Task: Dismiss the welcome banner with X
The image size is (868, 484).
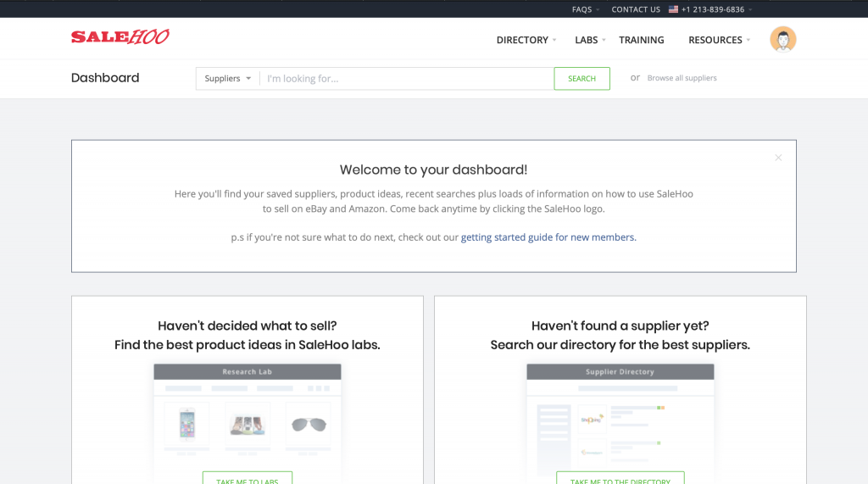Action: click(778, 158)
